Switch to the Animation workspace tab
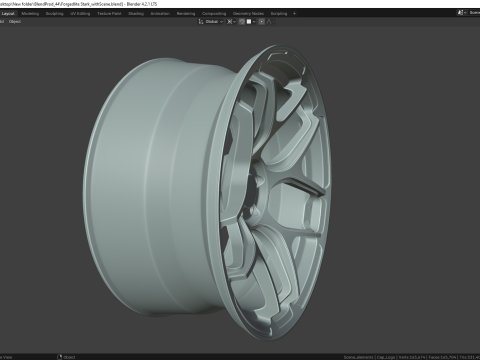Screen dimensions: 480x360 coord(160,14)
